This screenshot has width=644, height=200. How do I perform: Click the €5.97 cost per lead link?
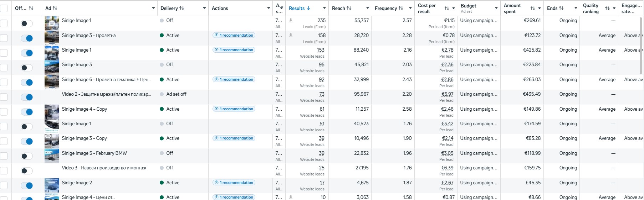447,94
